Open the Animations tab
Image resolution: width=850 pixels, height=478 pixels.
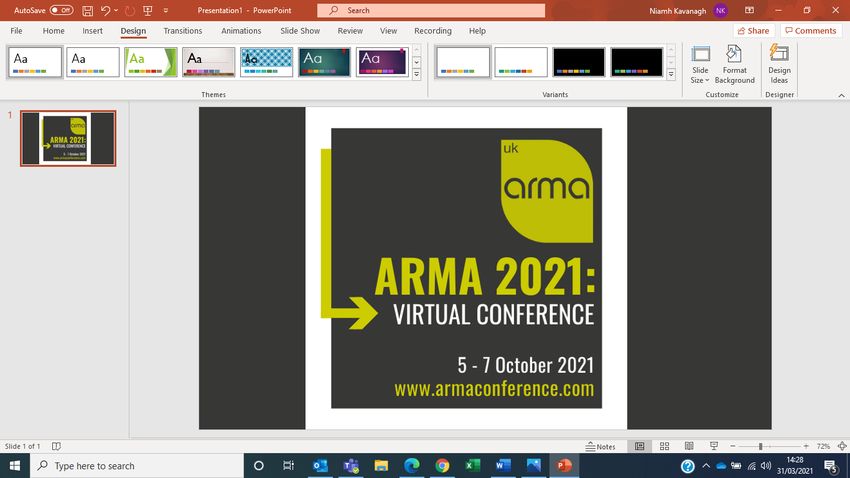click(241, 31)
